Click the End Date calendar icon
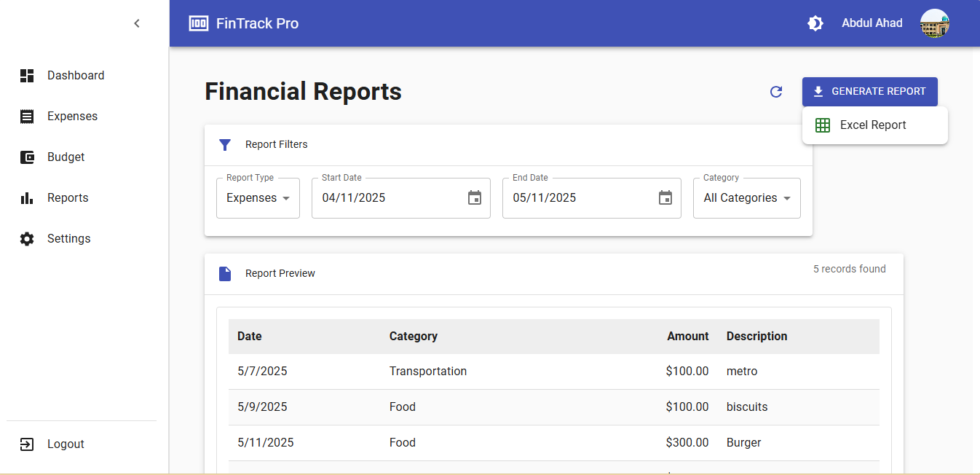980x475 pixels. point(665,197)
